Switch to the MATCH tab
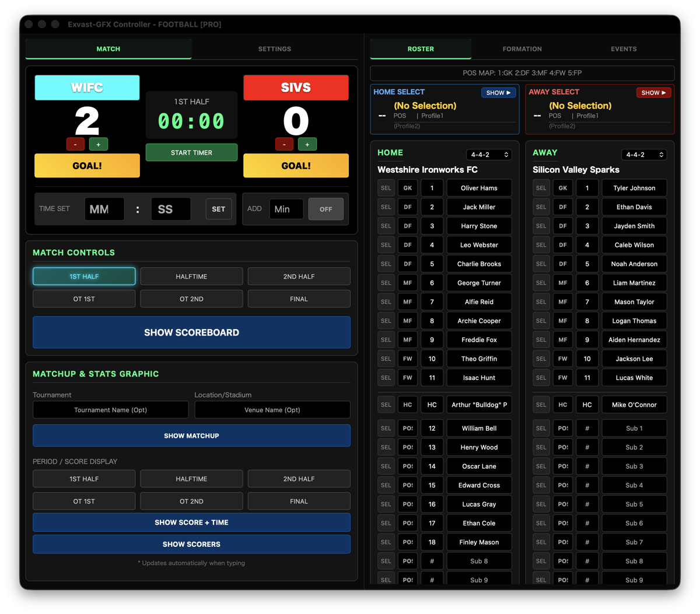Screen dimensions: 700x614 [108, 49]
